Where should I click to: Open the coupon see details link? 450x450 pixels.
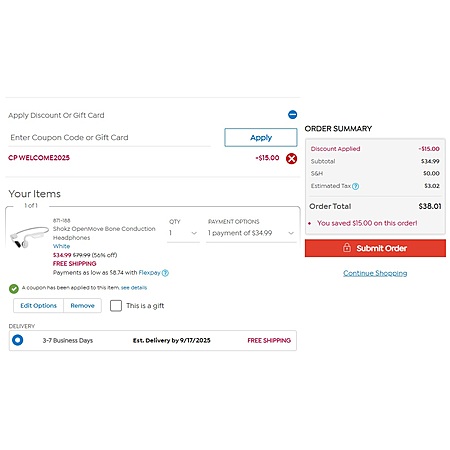(x=134, y=288)
